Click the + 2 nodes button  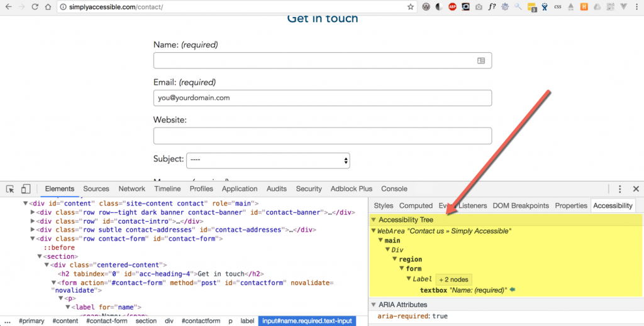[453, 280]
